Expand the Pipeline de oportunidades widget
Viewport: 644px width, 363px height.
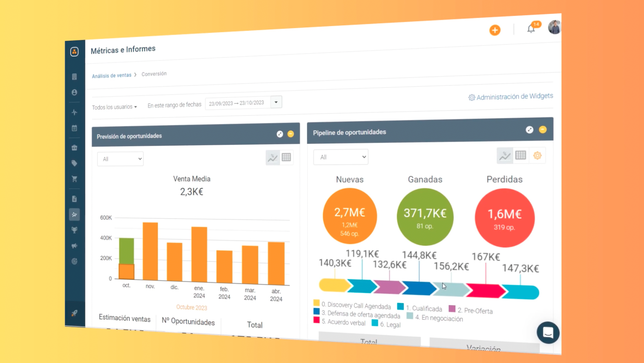coord(529,130)
